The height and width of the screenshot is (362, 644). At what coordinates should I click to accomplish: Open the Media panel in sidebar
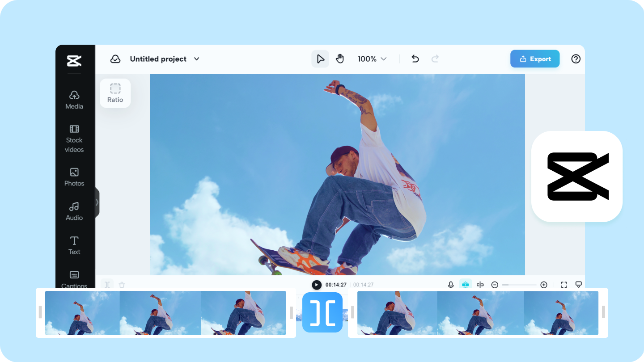click(x=74, y=100)
